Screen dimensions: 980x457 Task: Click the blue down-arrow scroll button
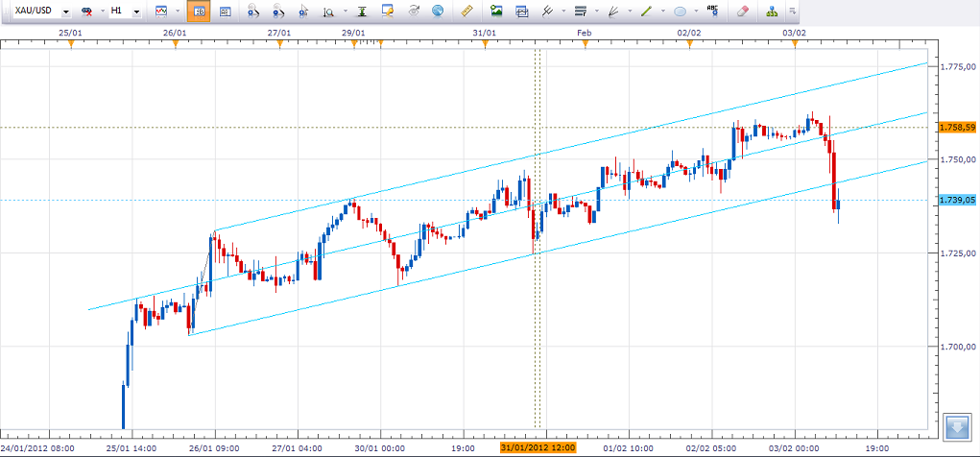956,425
